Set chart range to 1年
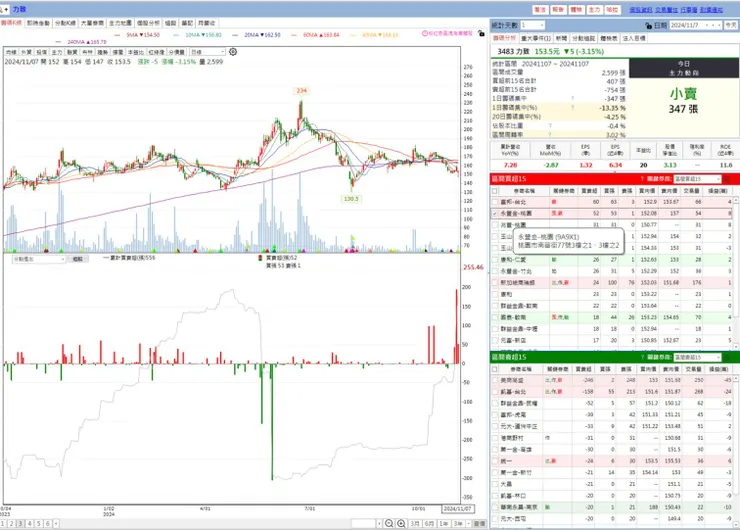This screenshot has height=530, width=740. [444, 524]
